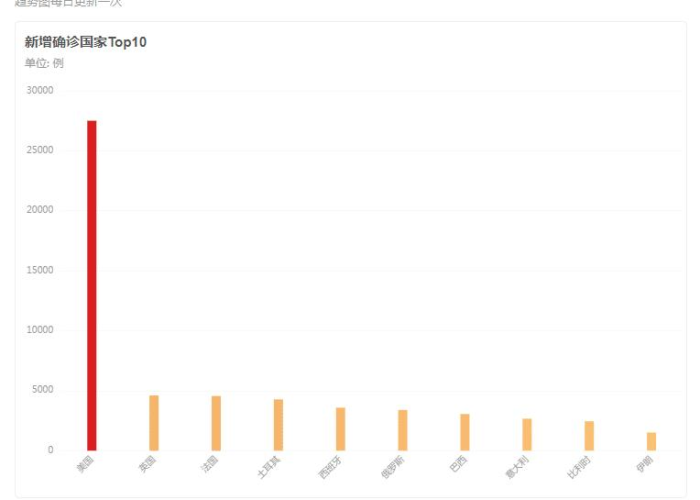700x500 pixels.
Task: Select the 西班牙 axis label
Action: pos(331,467)
